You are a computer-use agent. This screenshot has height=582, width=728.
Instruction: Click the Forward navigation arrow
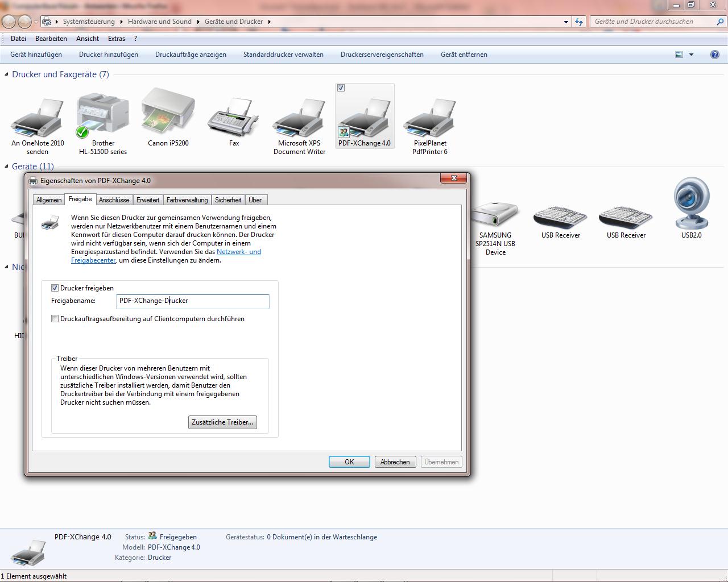coord(24,22)
